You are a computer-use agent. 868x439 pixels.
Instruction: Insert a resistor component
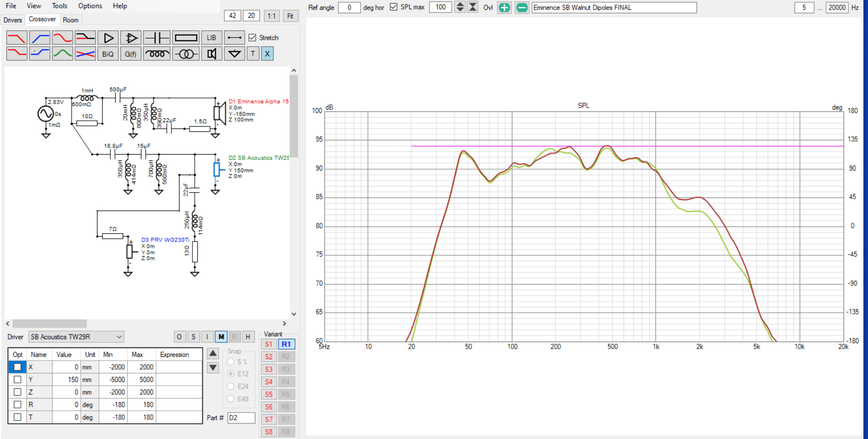click(186, 37)
